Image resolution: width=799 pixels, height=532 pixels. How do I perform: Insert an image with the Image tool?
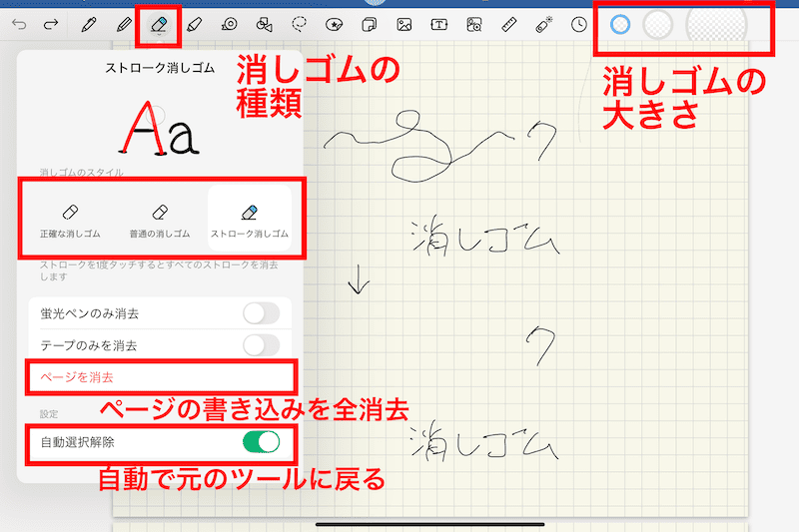point(403,23)
